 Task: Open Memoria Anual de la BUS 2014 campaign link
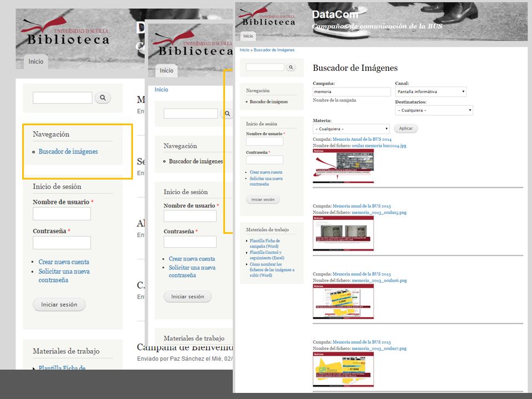(362, 139)
